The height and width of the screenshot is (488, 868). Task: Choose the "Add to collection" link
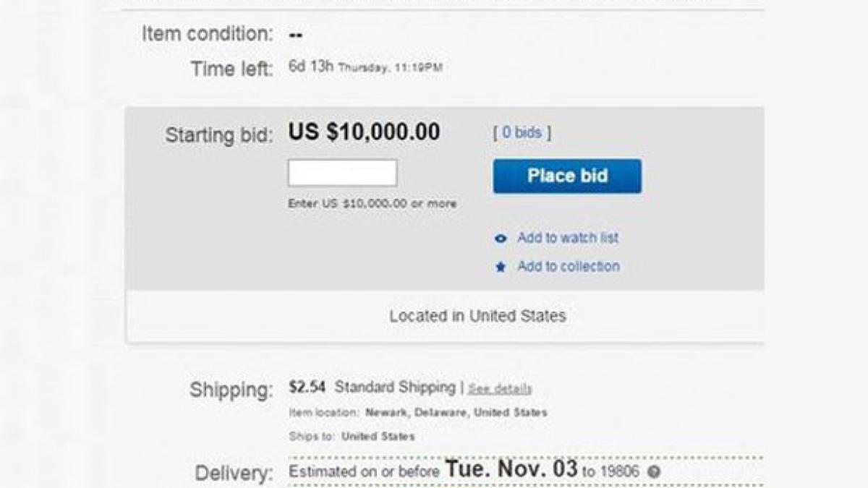(569, 267)
